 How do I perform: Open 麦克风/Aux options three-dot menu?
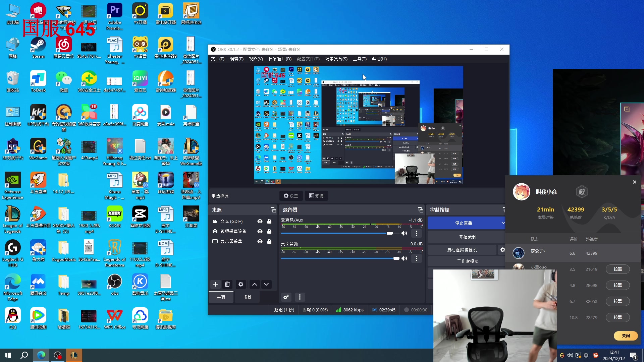click(x=417, y=233)
